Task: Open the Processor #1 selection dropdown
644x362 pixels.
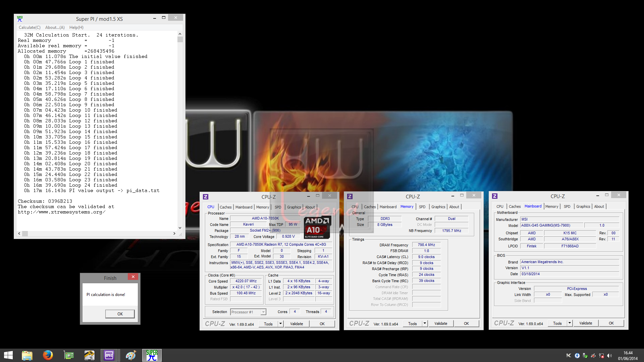Action: [x=263, y=312]
